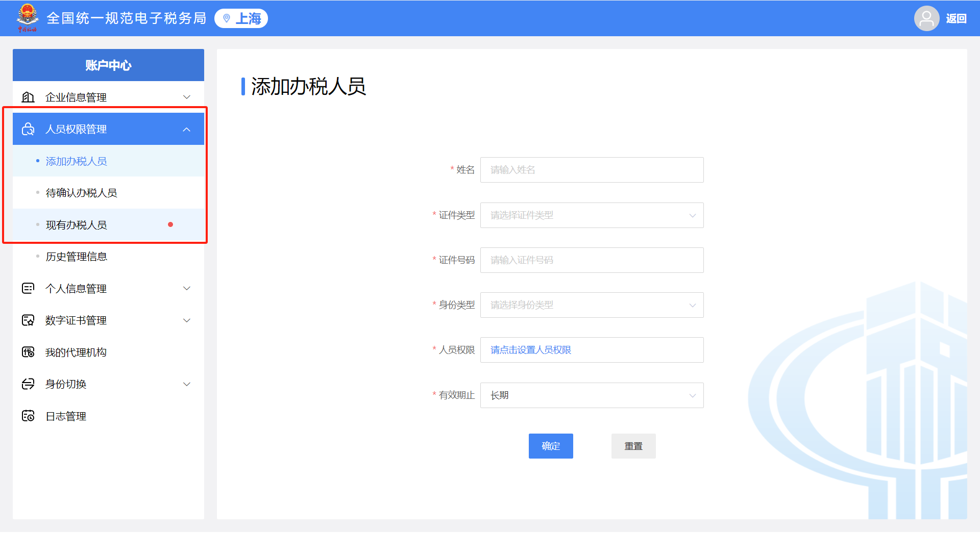980x556 pixels.
Task: Click the 数字证书管理 certificate icon
Action: pyautogui.click(x=27, y=320)
